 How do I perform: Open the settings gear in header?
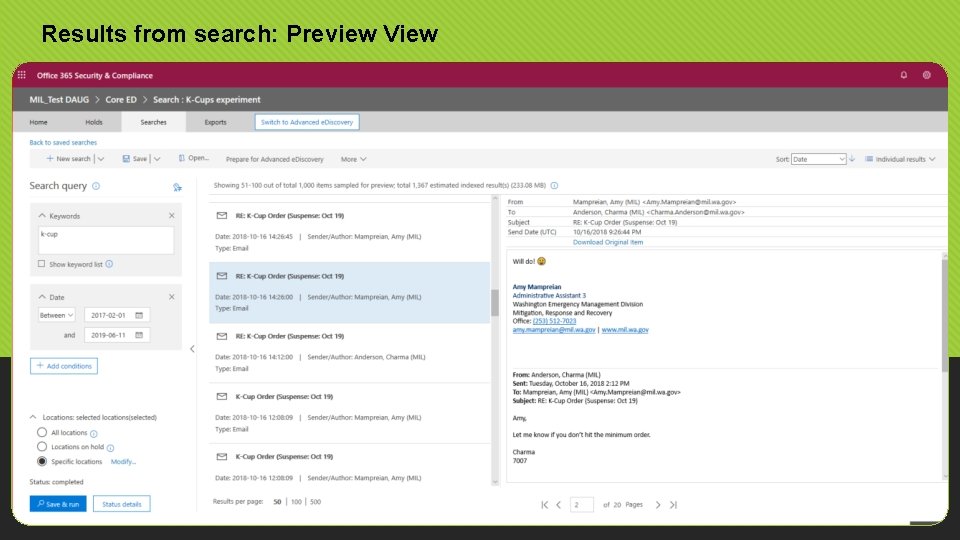click(927, 75)
